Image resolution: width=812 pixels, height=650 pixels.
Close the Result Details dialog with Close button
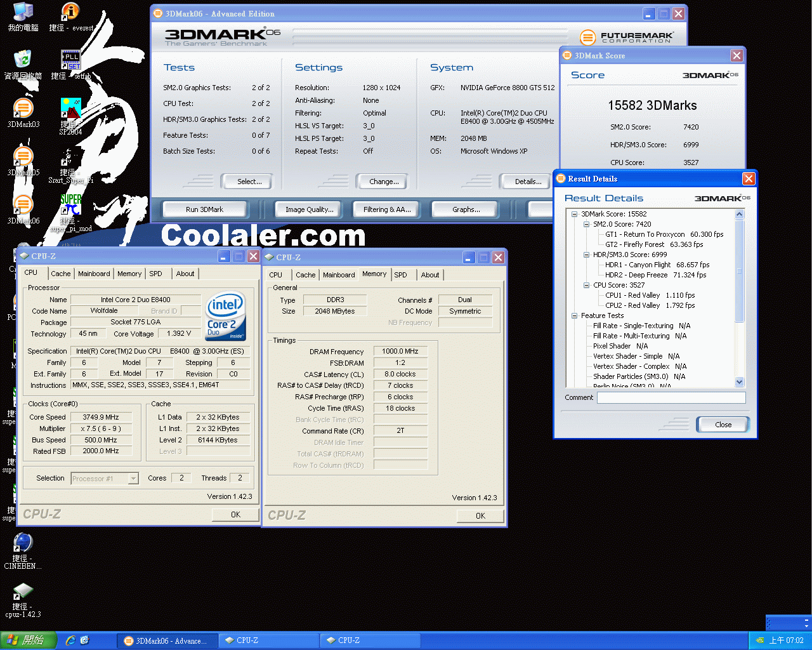(x=723, y=425)
